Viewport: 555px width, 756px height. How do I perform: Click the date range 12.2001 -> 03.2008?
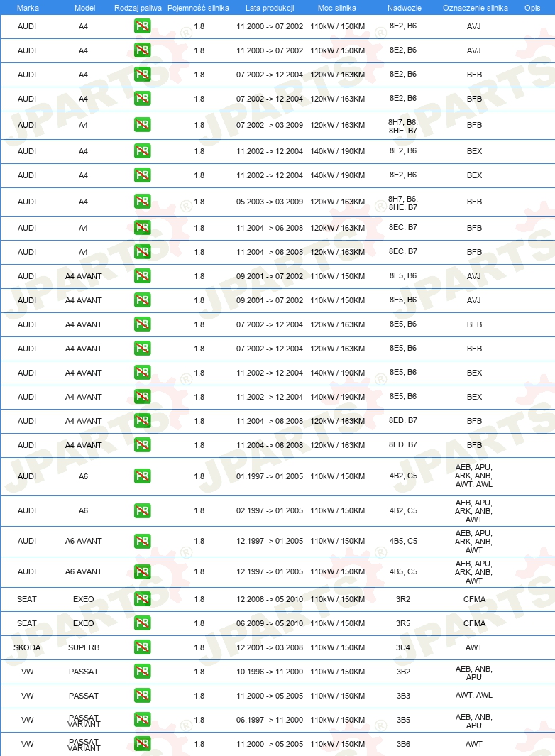270,647
